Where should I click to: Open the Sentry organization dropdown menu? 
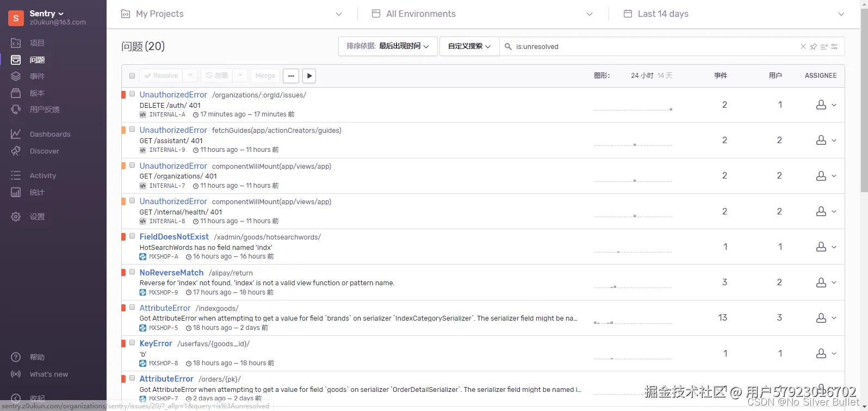point(47,13)
